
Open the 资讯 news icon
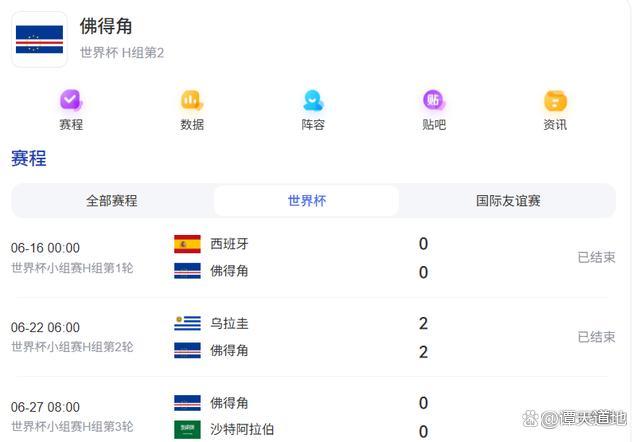coord(555,100)
